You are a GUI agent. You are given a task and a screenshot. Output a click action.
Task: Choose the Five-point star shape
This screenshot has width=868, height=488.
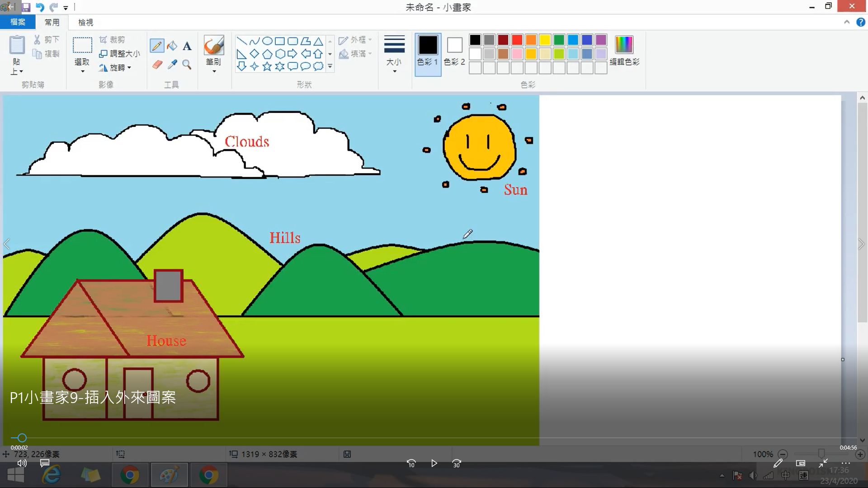point(267,66)
